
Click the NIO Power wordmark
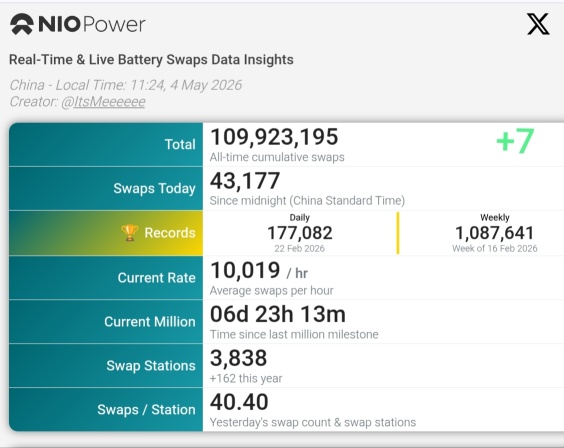(x=92, y=24)
